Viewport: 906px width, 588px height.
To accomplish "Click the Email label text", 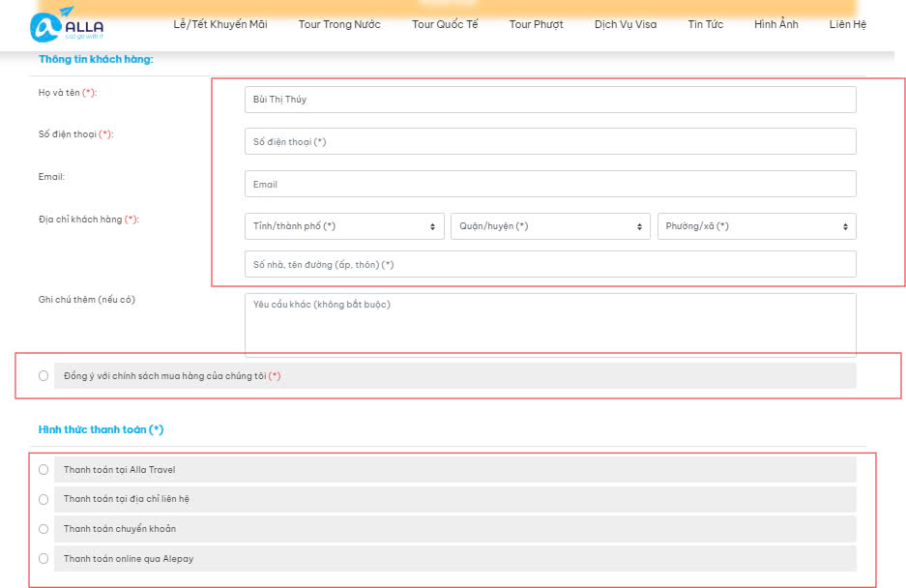I will click(x=51, y=177).
